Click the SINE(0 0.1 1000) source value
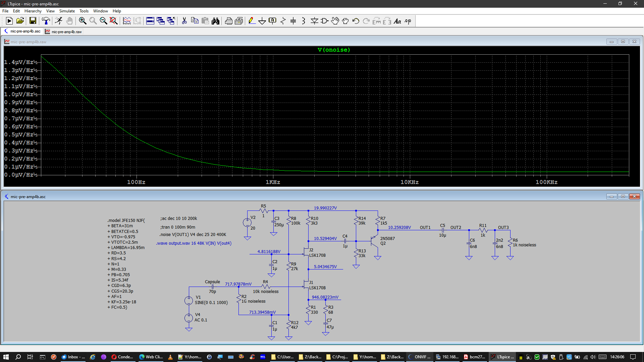This screenshot has width=644, height=362. pos(211,303)
